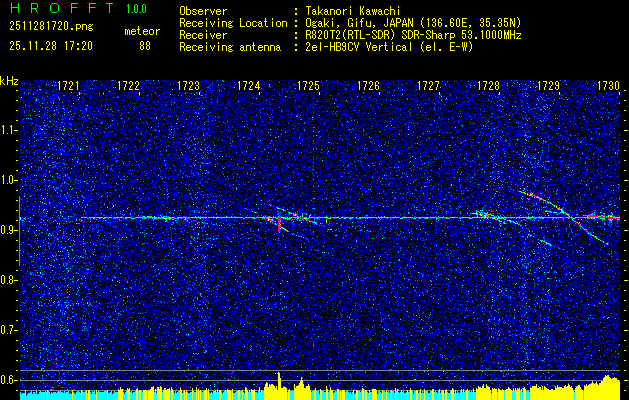Image resolution: width=629 pixels, height=400 pixels.
Task: Click the 1728 time marker
Action: [x=489, y=85]
